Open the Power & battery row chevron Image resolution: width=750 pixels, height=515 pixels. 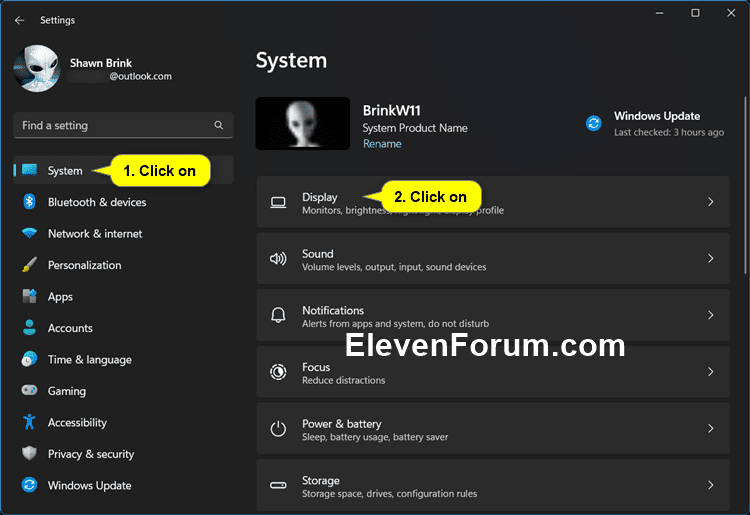711,428
